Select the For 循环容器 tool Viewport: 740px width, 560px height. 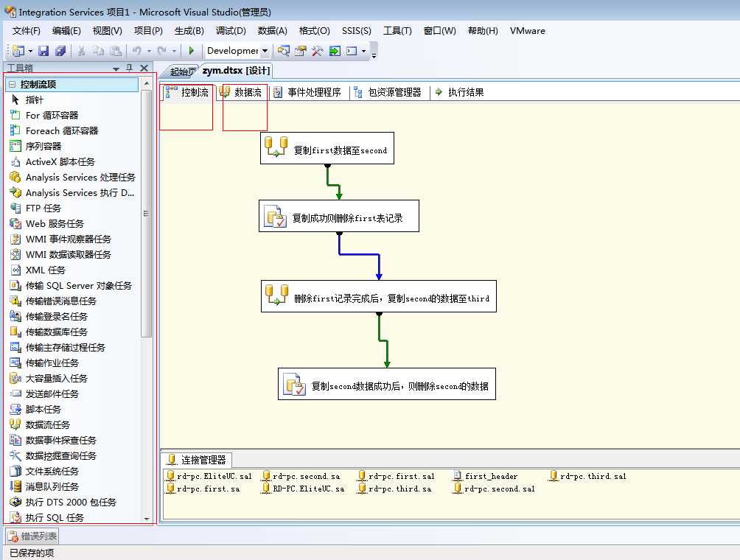[52, 115]
